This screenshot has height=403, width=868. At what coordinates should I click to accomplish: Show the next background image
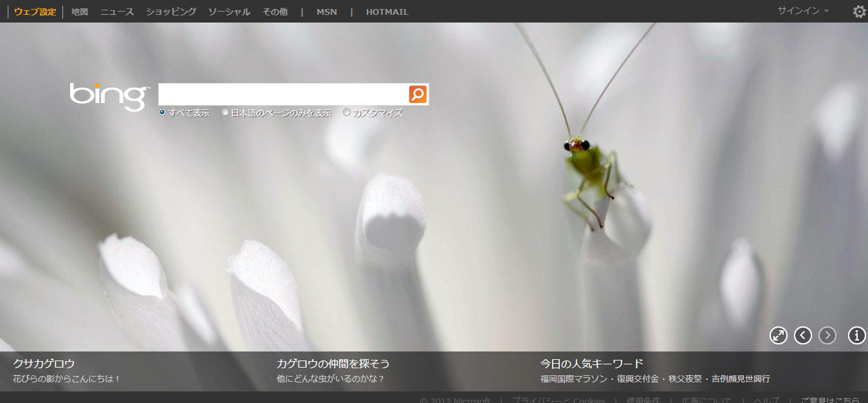coord(827,335)
